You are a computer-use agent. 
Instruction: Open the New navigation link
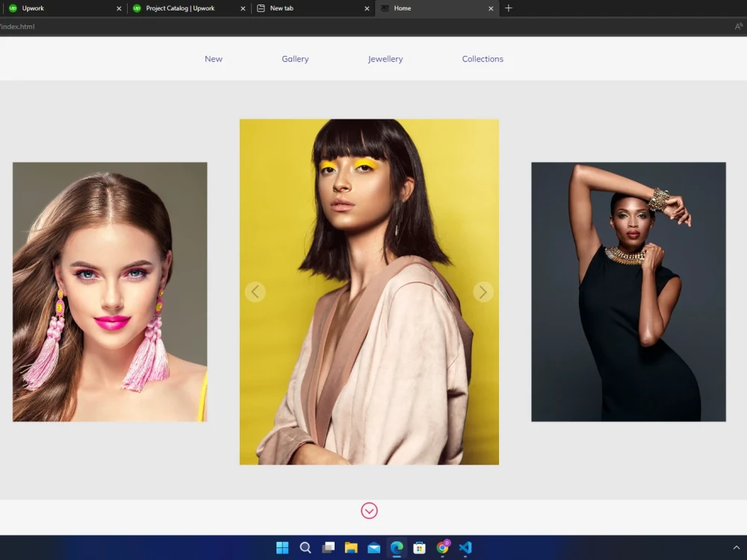(x=214, y=59)
